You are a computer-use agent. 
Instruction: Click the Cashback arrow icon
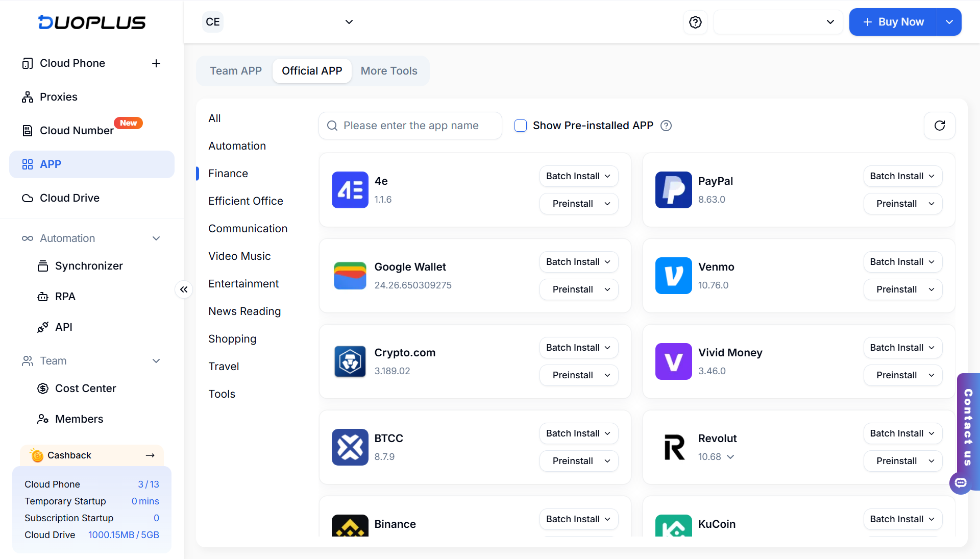[150, 455]
